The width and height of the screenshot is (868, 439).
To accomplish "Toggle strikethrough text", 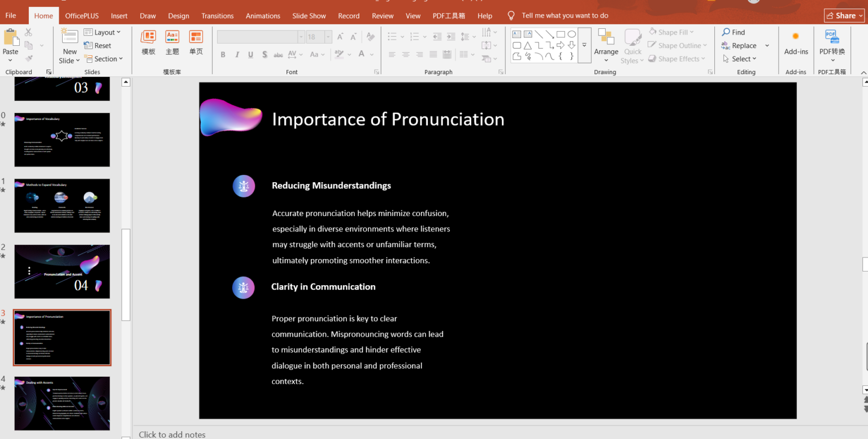I will click(x=278, y=55).
